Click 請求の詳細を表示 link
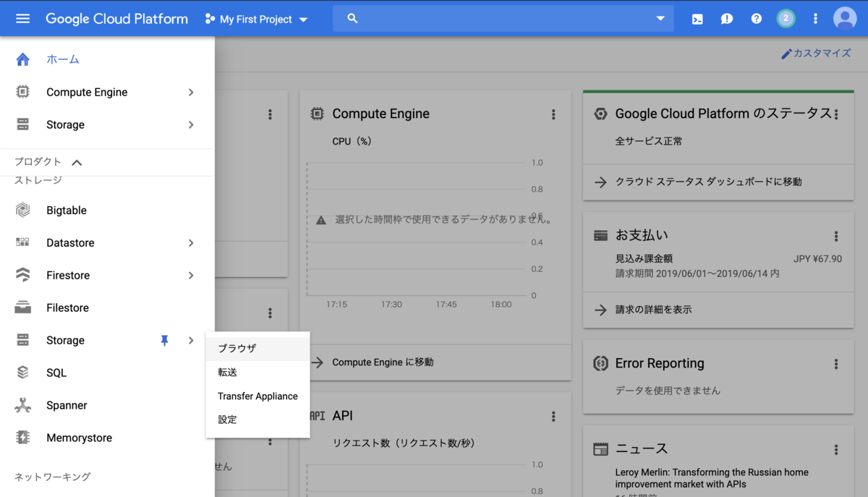Viewport: 868px width, 497px height. (x=653, y=309)
